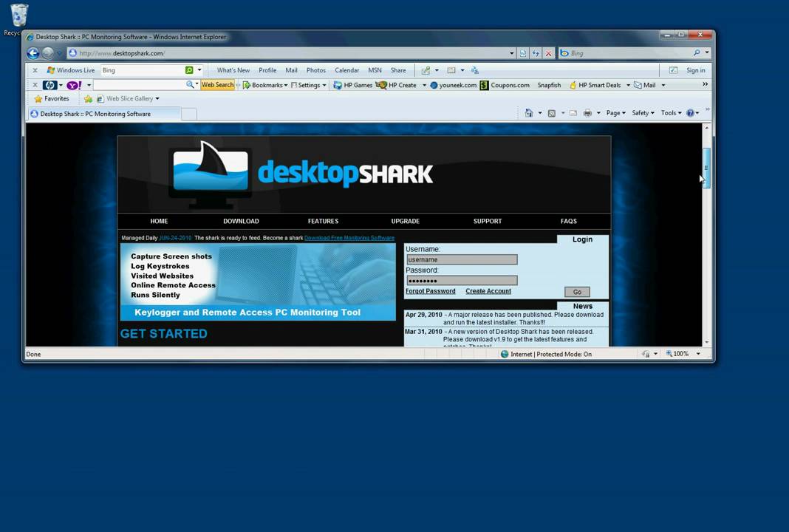Click the desktopSHARK logo image

(301, 174)
